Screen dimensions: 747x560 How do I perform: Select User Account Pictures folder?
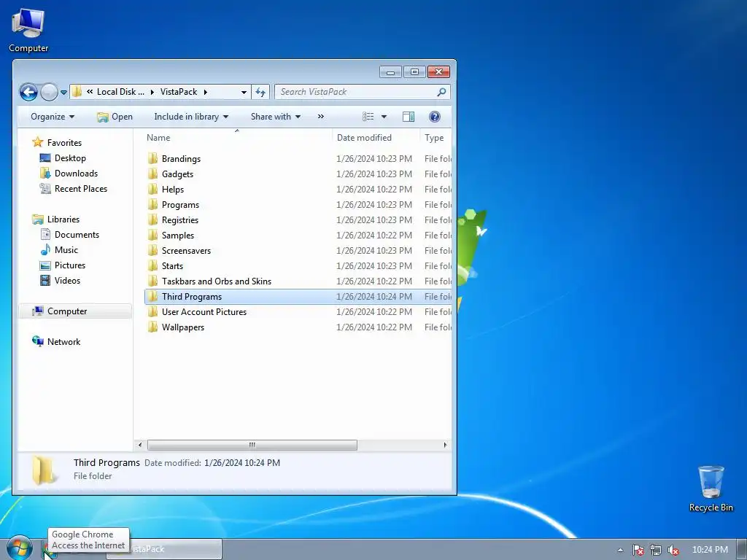[204, 311]
